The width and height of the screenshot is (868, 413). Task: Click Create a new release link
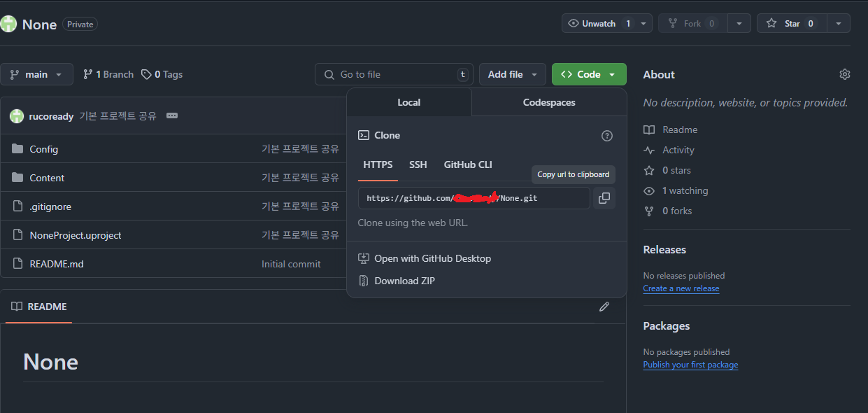point(681,288)
